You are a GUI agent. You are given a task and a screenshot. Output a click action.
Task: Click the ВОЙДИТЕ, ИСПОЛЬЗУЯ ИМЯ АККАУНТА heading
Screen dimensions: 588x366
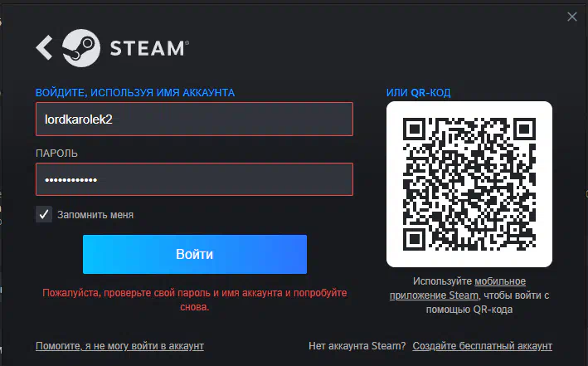(x=135, y=93)
